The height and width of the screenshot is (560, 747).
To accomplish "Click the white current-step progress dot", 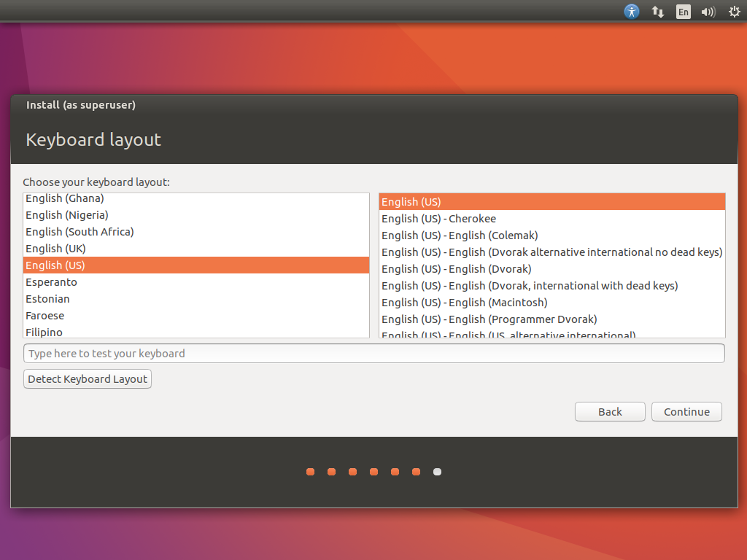I will tap(437, 472).
